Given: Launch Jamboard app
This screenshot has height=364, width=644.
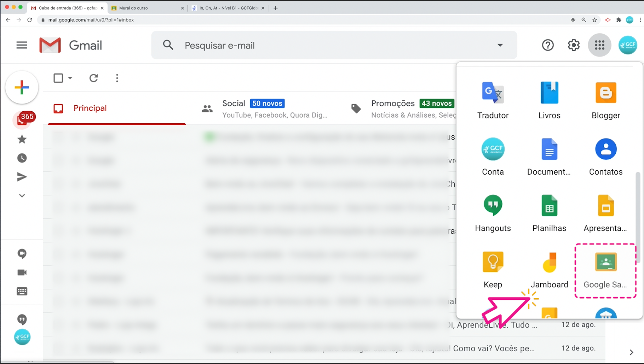Looking at the screenshot, I should pos(549,270).
